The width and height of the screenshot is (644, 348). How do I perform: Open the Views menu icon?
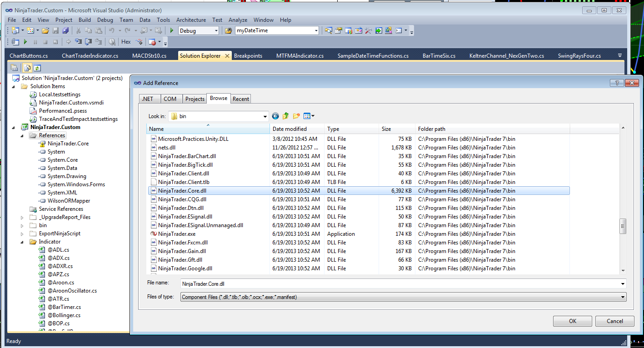pyautogui.click(x=309, y=116)
